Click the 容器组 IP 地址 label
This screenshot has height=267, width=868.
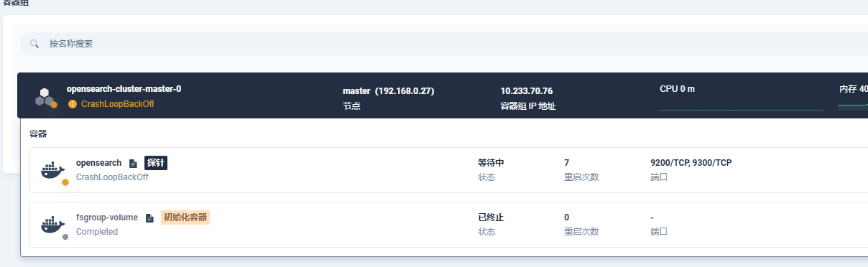(528, 106)
